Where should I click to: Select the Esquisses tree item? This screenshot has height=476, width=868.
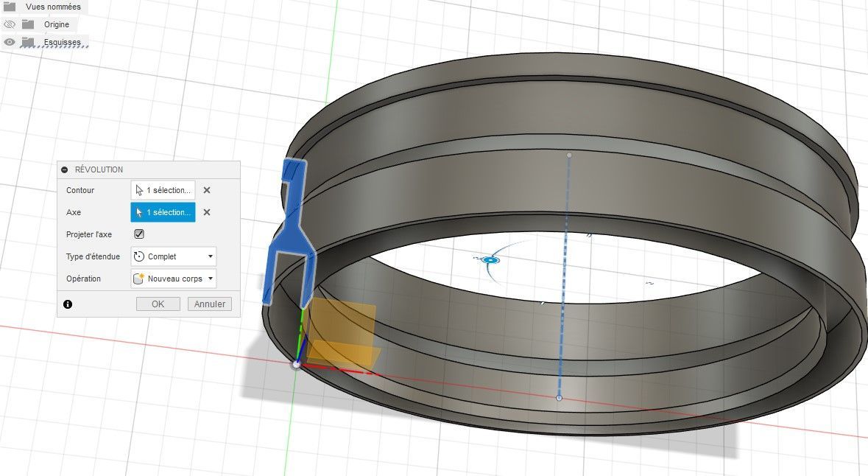click(62, 42)
